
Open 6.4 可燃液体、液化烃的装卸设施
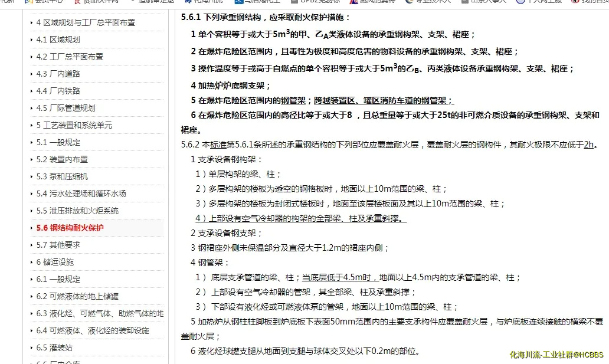point(93,330)
